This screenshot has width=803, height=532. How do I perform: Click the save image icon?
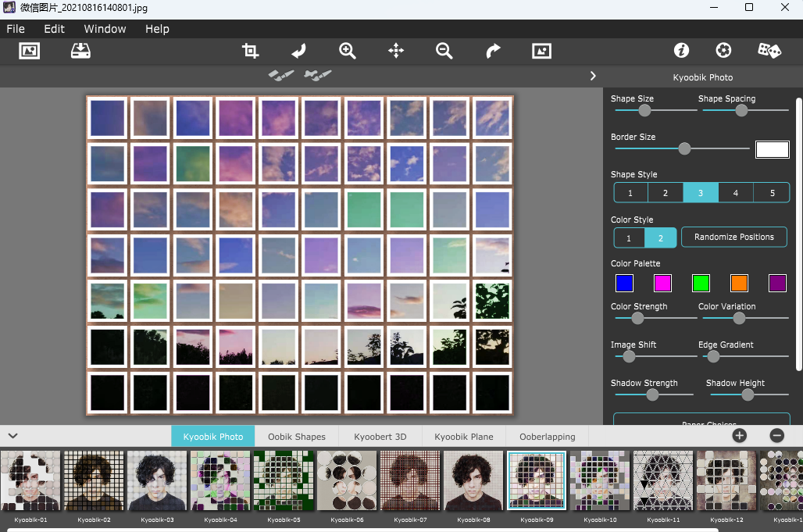click(80, 51)
